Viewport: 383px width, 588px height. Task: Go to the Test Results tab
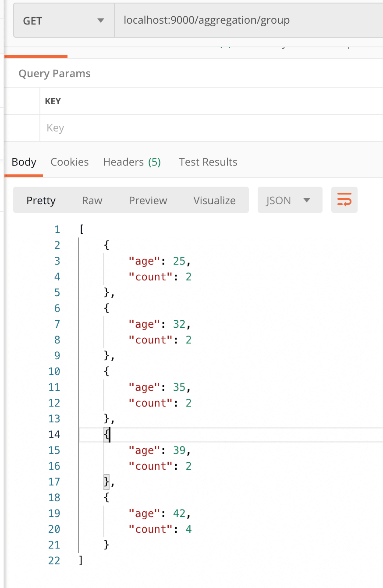click(208, 162)
